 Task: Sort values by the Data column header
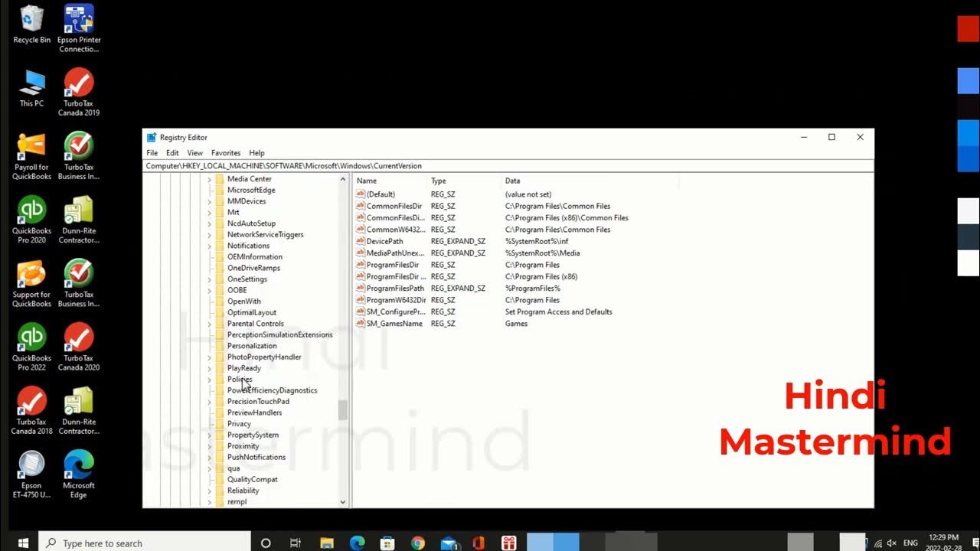click(x=590, y=181)
